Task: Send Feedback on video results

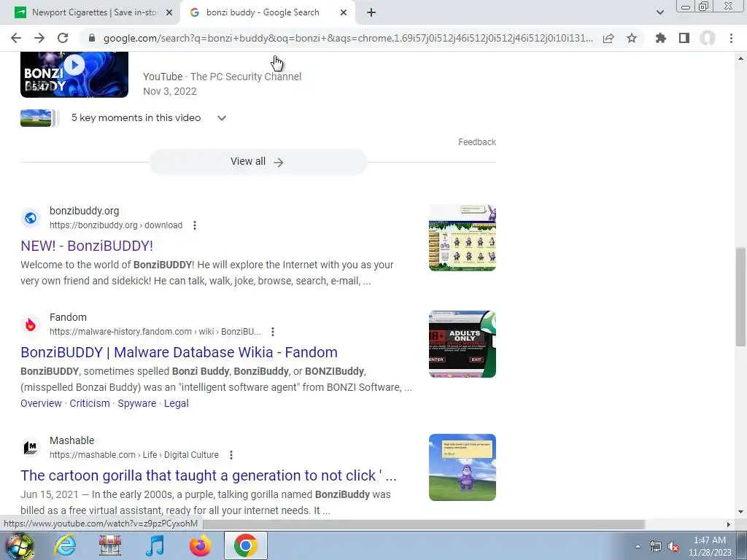Action: click(477, 142)
